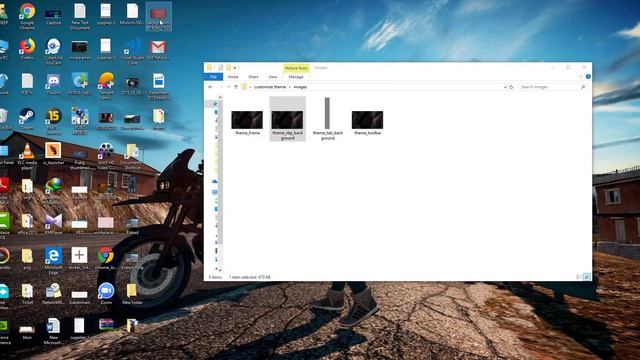Open the yellow 15 game desktop icon
The image size is (640, 360).
tap(53, 121)
